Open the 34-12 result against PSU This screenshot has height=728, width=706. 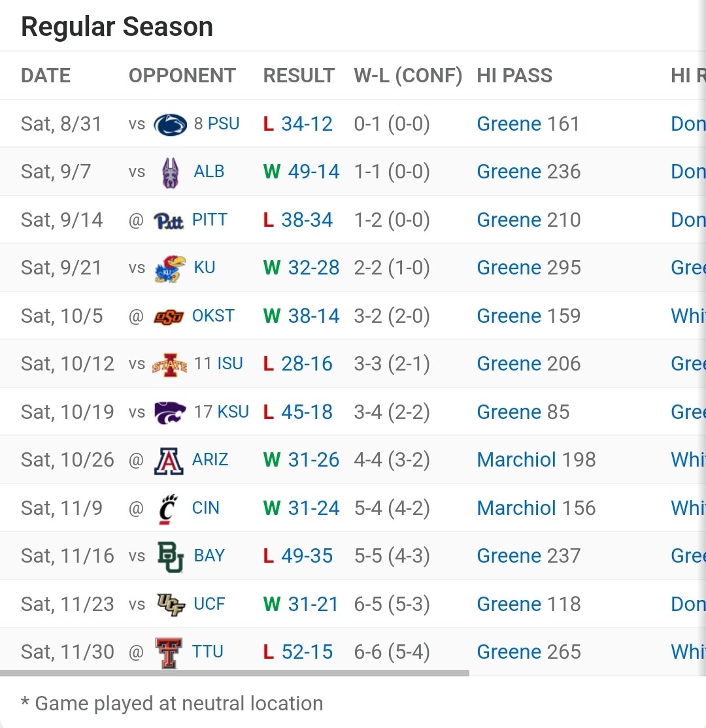(x=307, y=124)
